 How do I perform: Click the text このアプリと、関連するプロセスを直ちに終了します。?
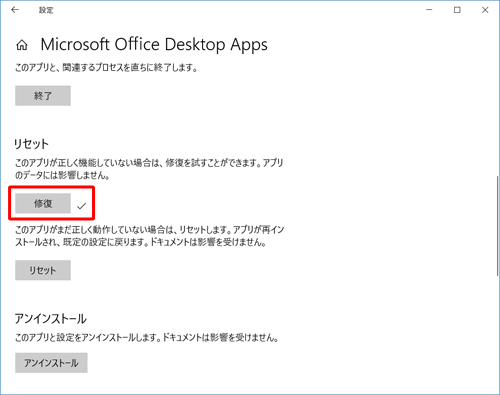[106, 68]
